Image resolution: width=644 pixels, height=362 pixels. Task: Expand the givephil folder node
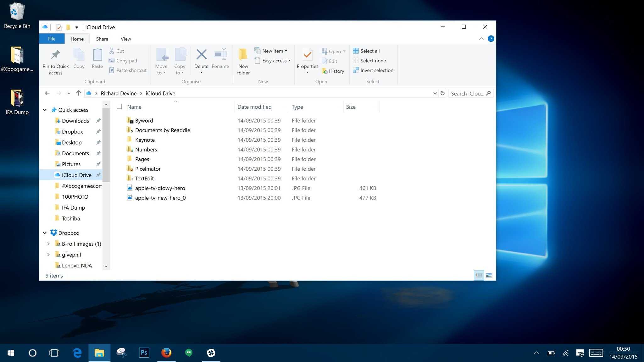tap(48, 255)
